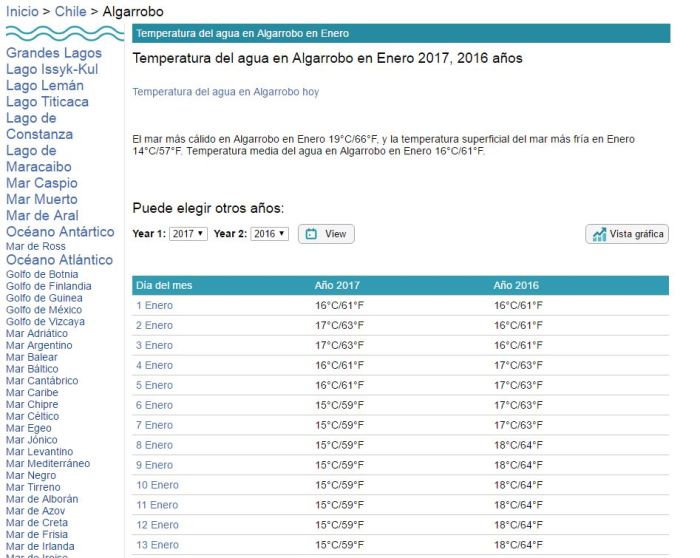Click the chart icon for Vista gráfica

[599, 234]
